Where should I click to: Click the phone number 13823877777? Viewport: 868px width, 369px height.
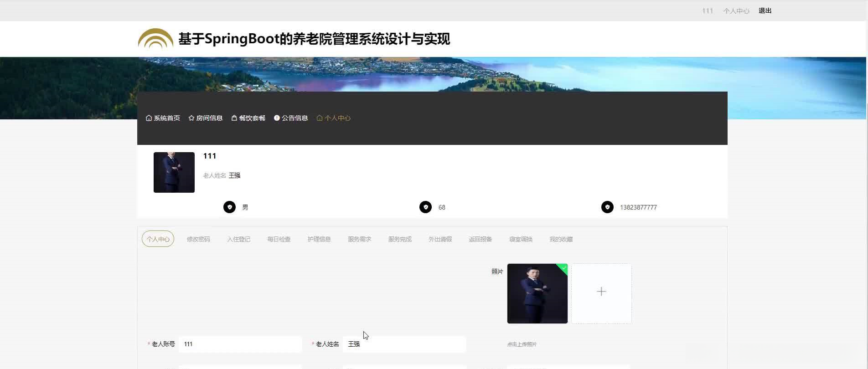638,207
